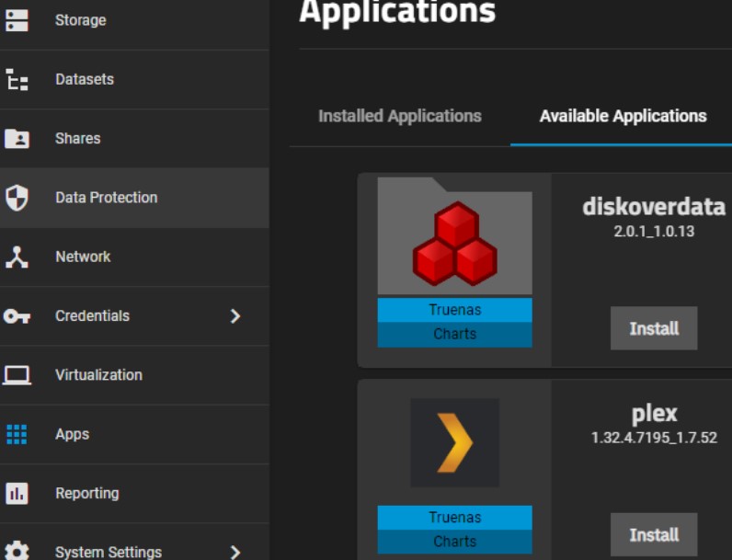The height and width of the screenshot is (560, 732).
Task: Click plex version 1.32.4.7195_1.7.52
Action: pos(654,438)
